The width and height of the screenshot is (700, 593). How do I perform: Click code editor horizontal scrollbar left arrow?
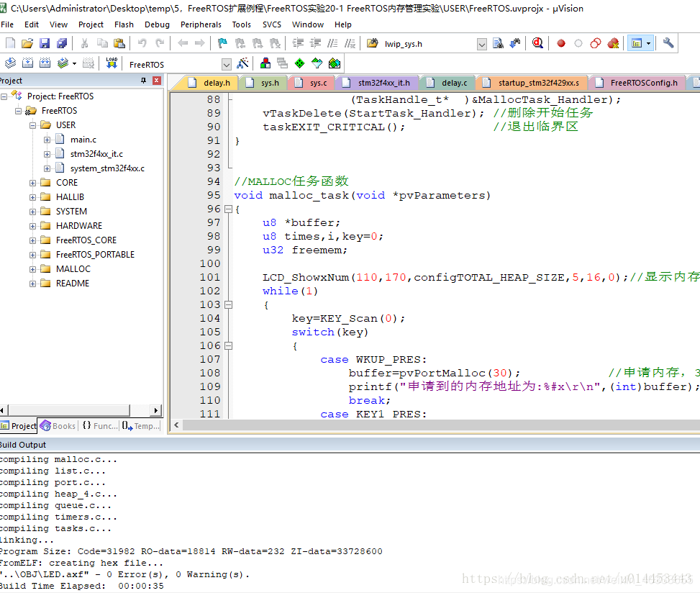(177, 425)
